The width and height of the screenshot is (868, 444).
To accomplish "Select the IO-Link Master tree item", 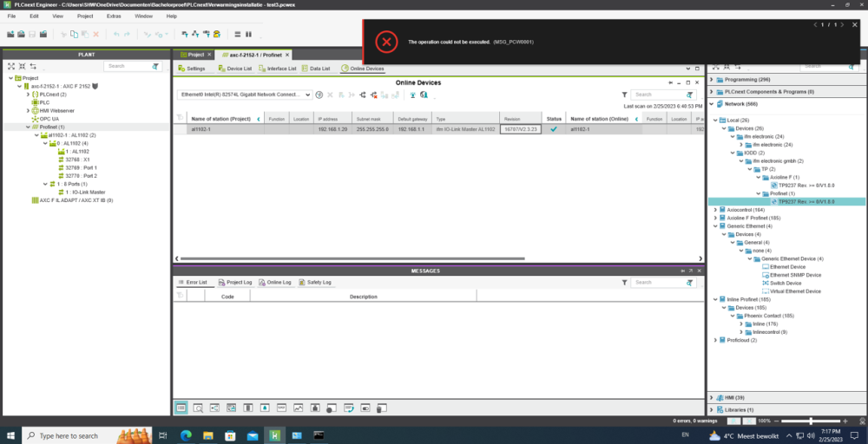I will tap(85, 192).
